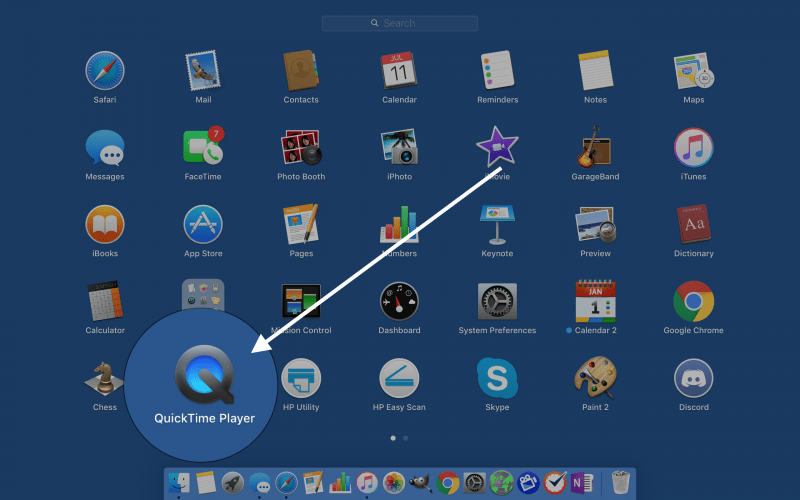The width and height of the screenshot is (800, 500).
Task: Open the Dashboard app
Action: tap(399, 301)
